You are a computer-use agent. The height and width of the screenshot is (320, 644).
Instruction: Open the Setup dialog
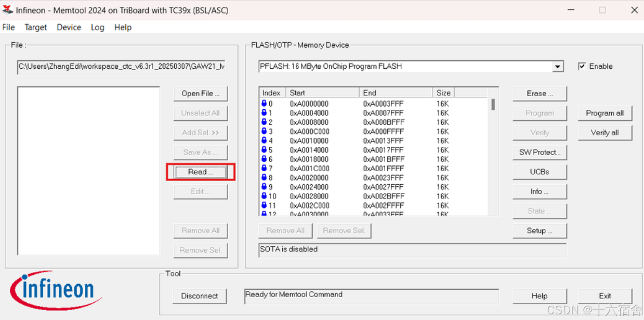540,231
